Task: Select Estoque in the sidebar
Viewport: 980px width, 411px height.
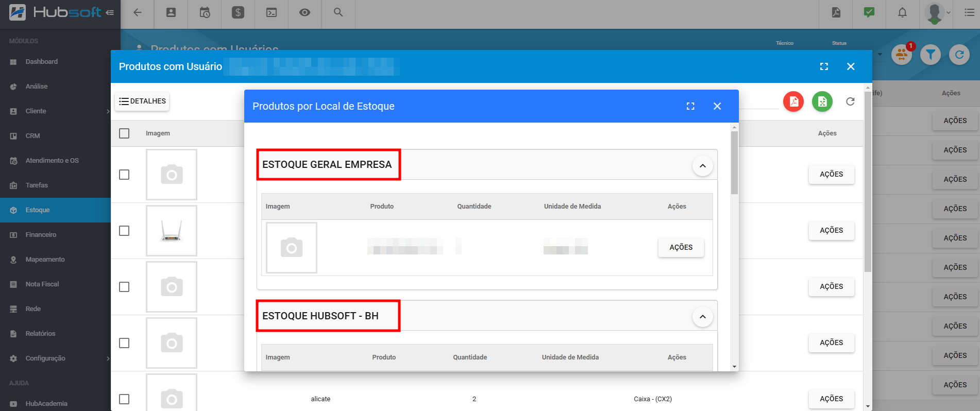Action: click(x=55, y=210)
